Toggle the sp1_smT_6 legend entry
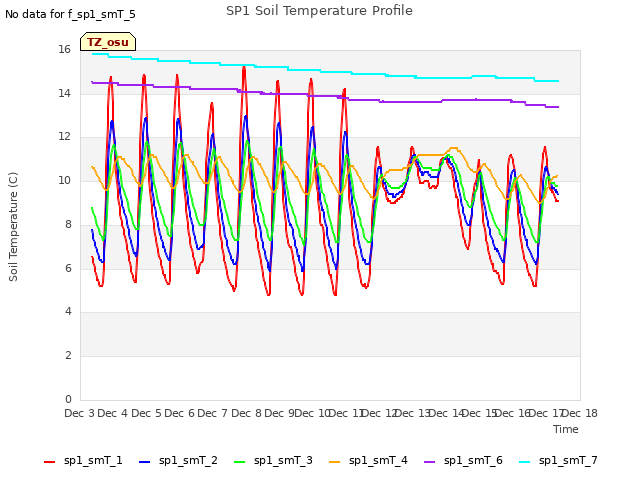Image resolution: width=640 pixels, height=480 pixels. 463,461
